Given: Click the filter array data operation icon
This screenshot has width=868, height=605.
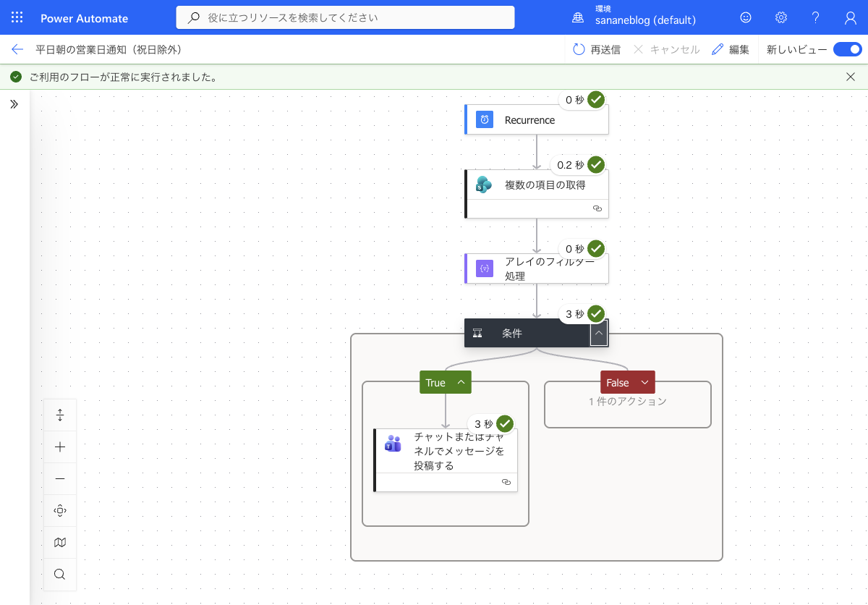Looking at the screenshot, I should point(485,268).
